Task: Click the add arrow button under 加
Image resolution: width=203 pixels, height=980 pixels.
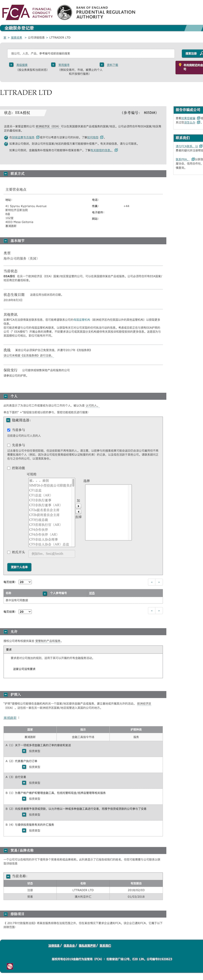Action: (79, 506)
